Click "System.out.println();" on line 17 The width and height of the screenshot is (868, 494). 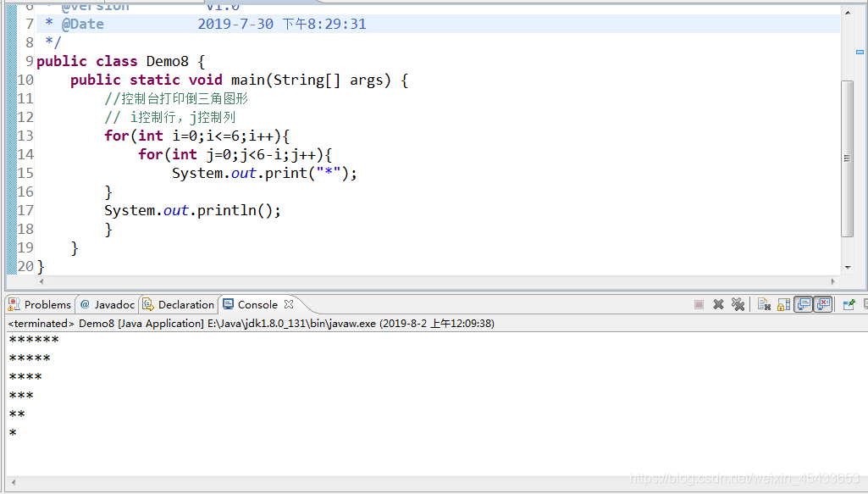click(192, 210)
